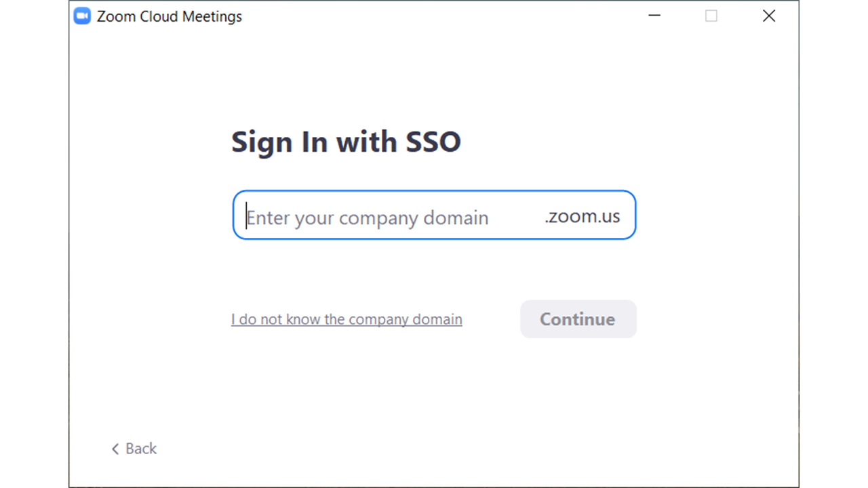Click the word "SSO" in the heading
This screenshot has width=868, height=488.
tap(433, 142)
